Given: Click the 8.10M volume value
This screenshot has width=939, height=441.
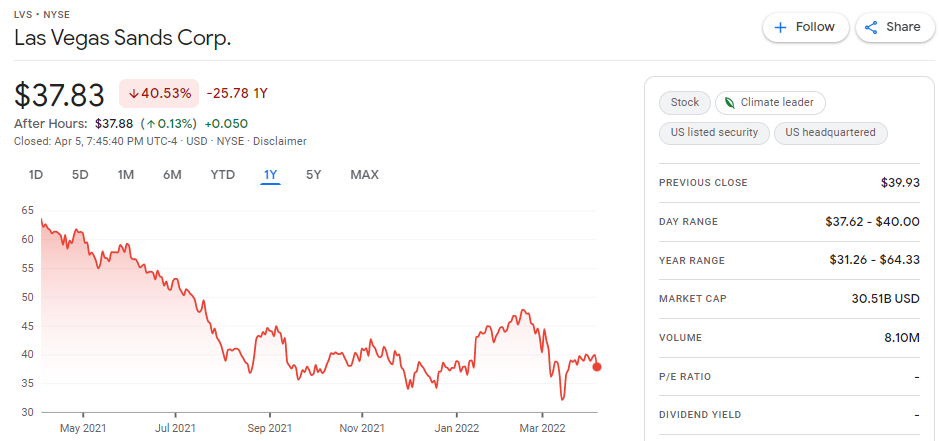Looking at the screenshot, I should (902, 338).
